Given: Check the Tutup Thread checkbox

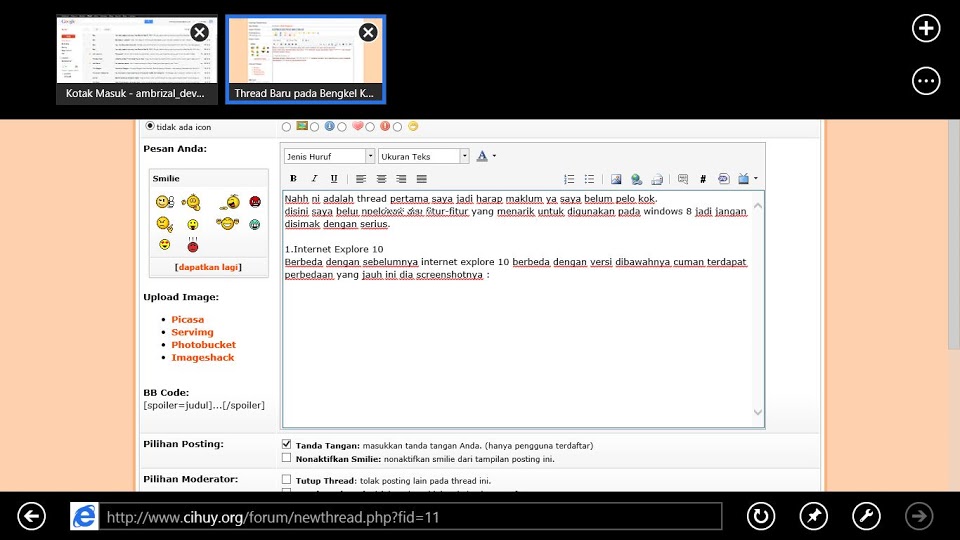Looking at the screenshot, I should coord(287,479).
